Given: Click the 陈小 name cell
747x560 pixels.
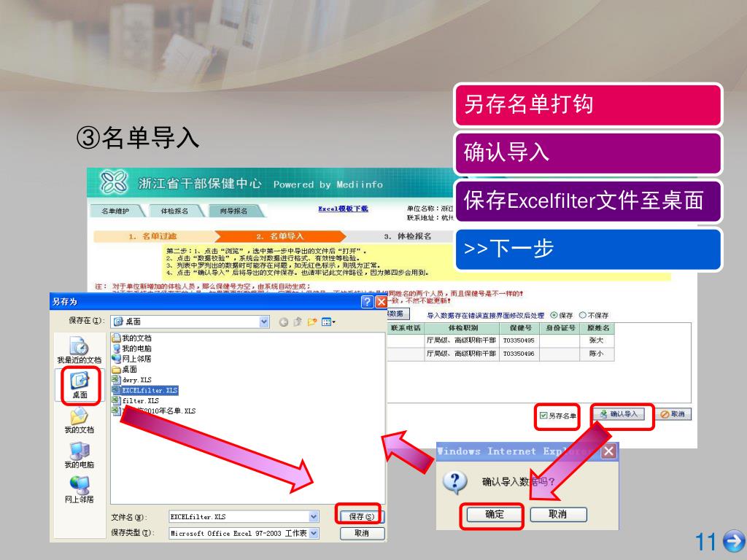Looking at the screenshot, I should tap(597, 354).
